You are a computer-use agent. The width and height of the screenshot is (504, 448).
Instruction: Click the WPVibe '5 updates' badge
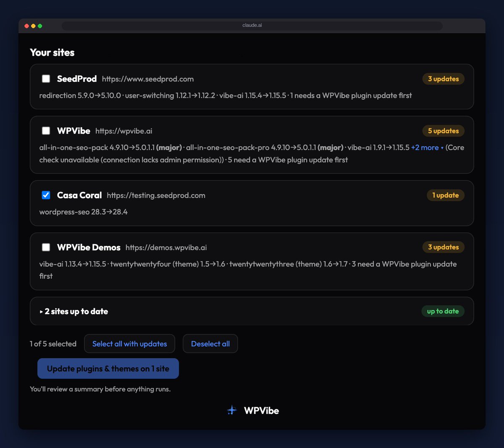pos(444,131)
